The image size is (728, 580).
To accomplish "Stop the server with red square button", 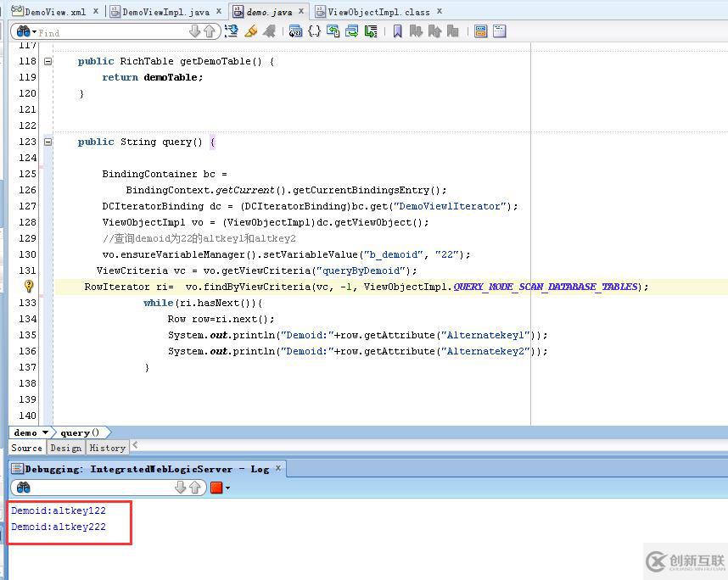I will (x=216, y=488).
